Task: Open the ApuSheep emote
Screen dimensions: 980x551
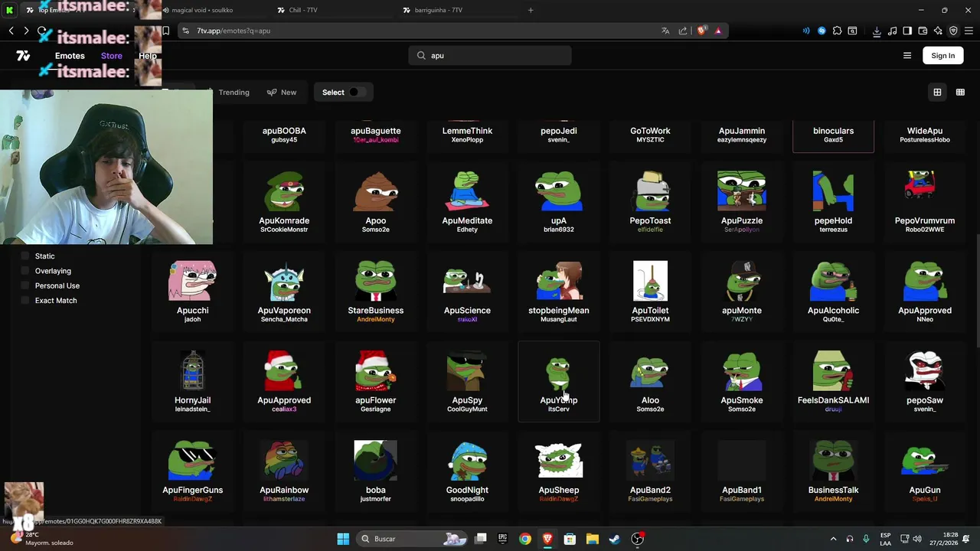Action: [558, 471]
